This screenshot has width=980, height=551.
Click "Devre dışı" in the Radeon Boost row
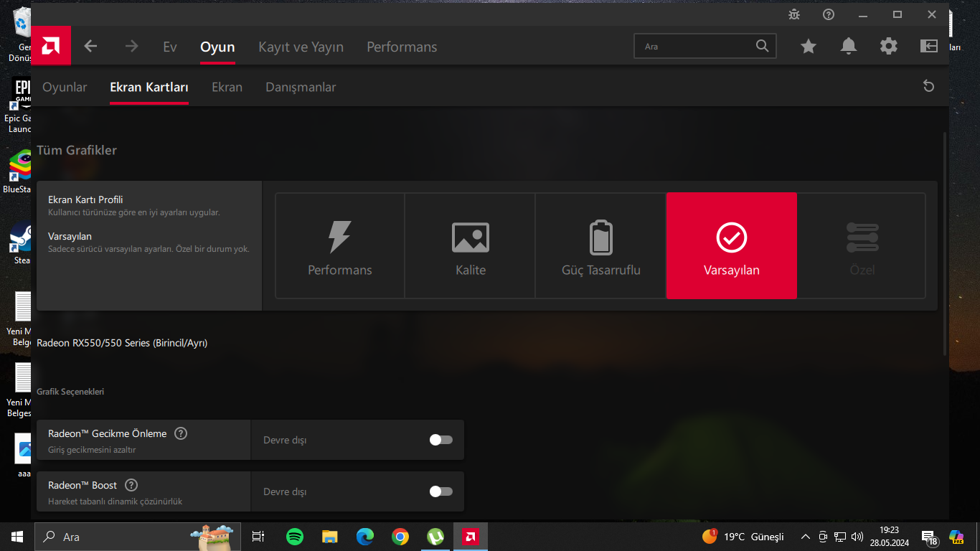pyautogui.click(x=285, y=491)
